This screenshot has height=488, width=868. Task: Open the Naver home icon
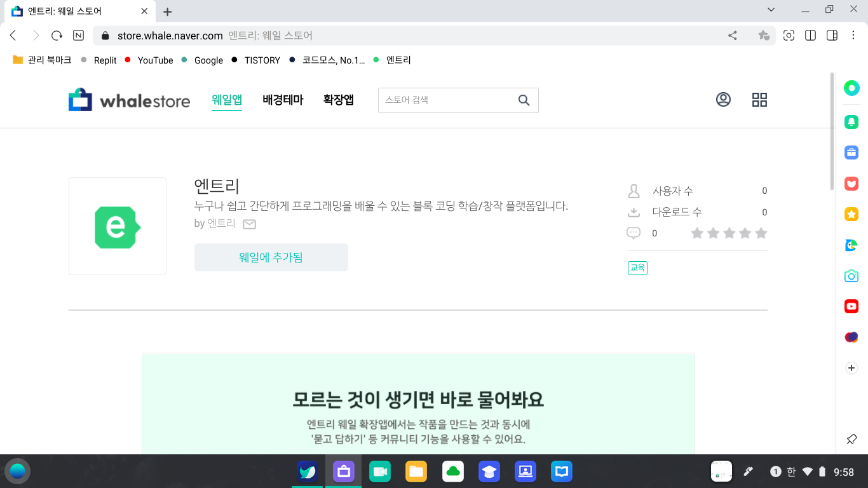click(79, 36)
